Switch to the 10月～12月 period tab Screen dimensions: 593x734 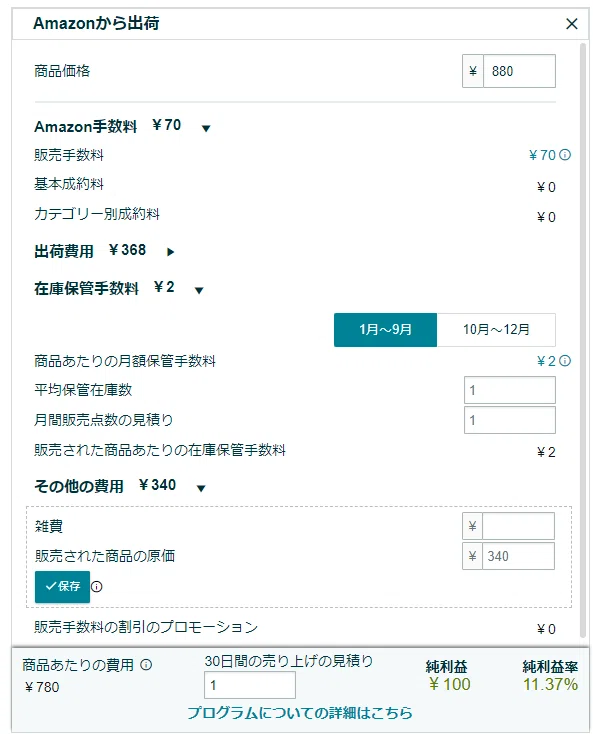click(496, 330)
